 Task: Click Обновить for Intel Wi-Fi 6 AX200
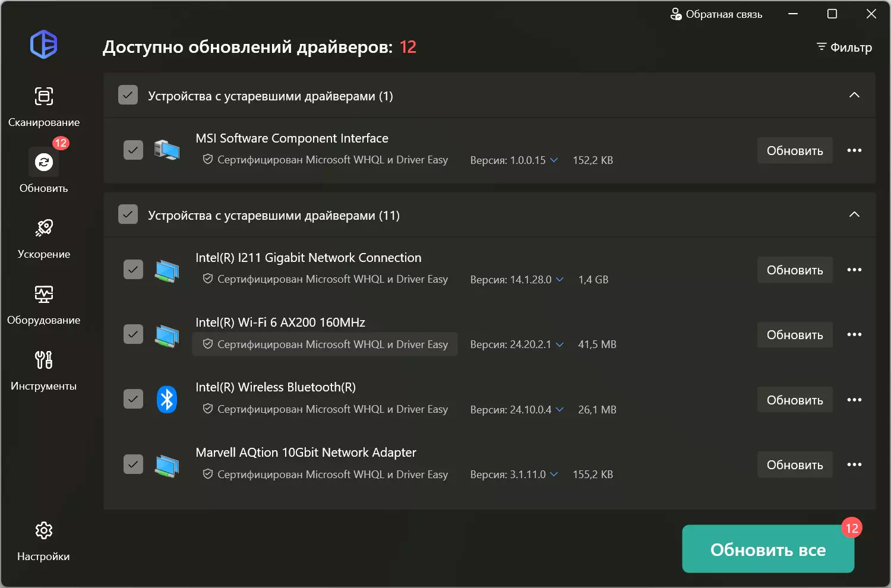tap(795, 335)
